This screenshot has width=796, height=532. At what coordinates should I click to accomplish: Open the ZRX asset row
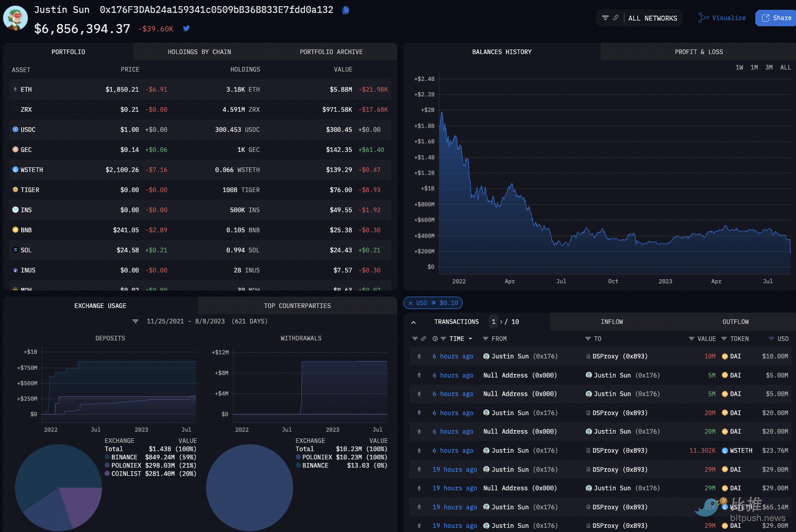(200, 110)
